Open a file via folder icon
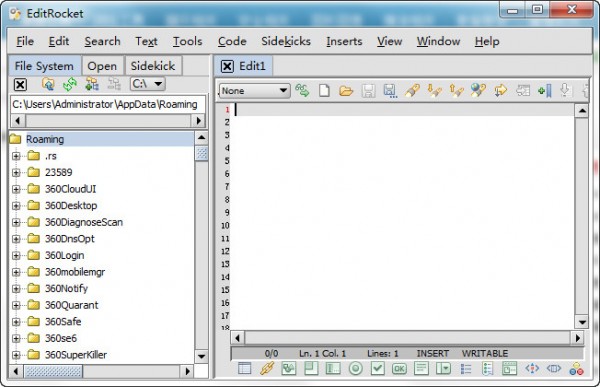The height and width of the screenshot is (387, 600). click(x=346, y=91)
